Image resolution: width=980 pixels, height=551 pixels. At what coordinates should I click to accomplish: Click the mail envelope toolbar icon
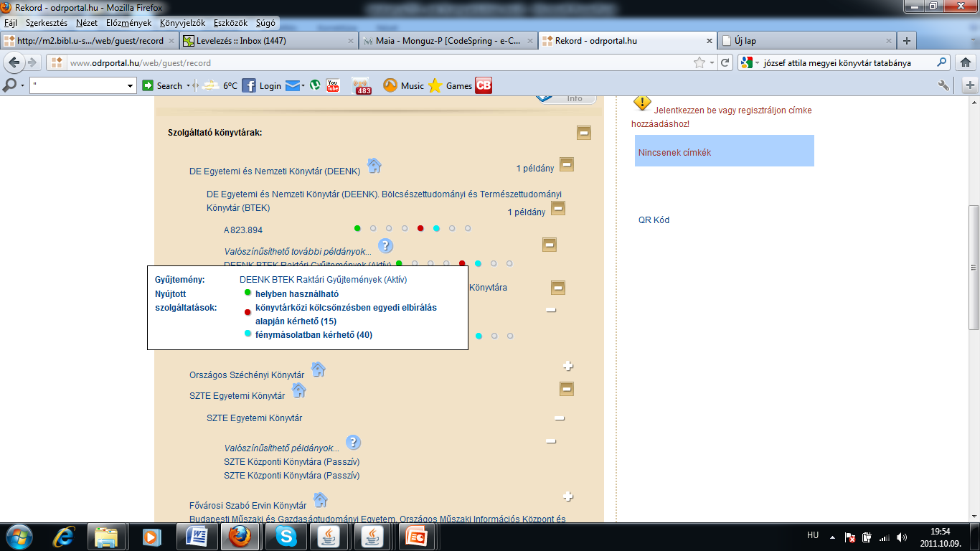click(292, 85)
